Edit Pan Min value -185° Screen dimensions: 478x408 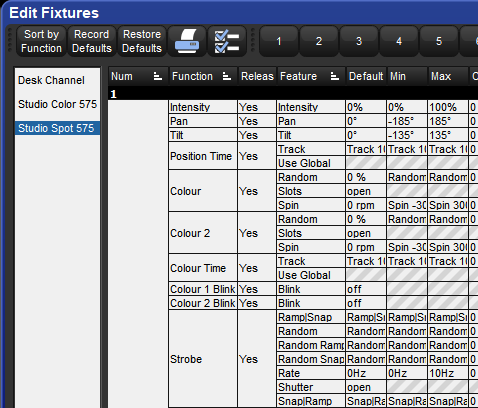[x=407, y=121]
